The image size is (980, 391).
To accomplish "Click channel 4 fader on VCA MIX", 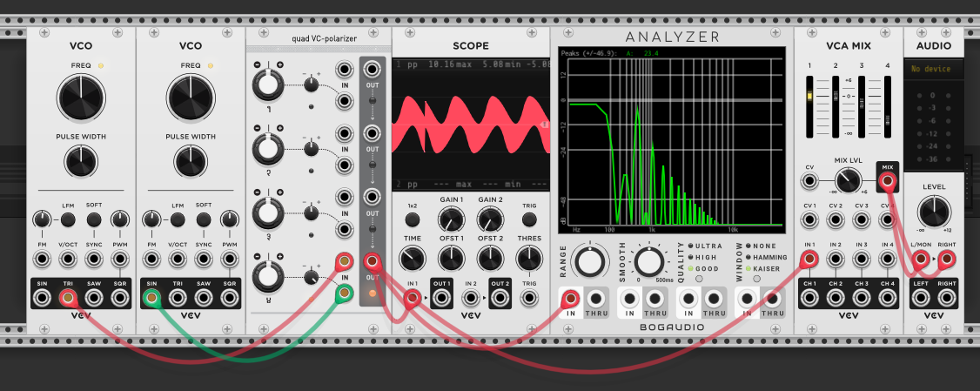I will click(x=887, y=107).
